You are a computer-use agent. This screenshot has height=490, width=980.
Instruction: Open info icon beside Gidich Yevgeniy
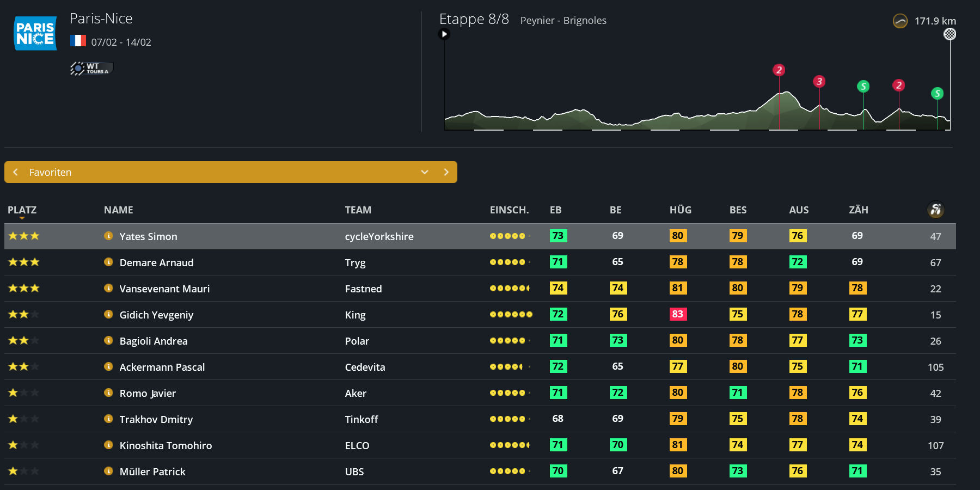(108, 314)
